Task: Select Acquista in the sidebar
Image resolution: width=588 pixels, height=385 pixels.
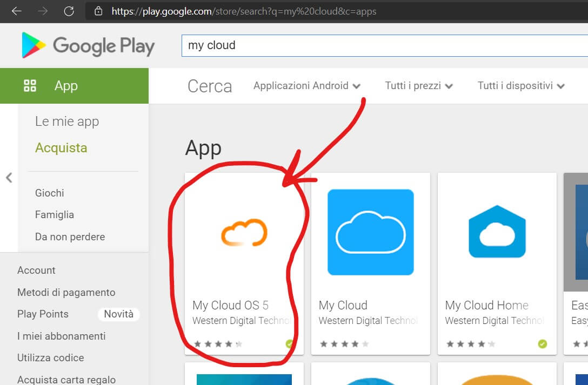Action: [61, 148]
